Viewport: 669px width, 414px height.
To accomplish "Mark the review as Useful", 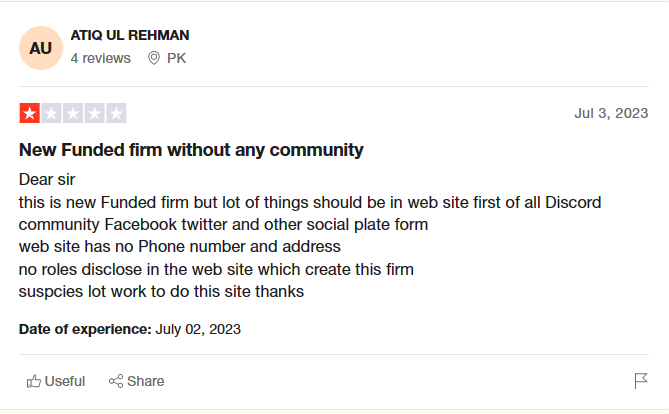I will point(56,381).
